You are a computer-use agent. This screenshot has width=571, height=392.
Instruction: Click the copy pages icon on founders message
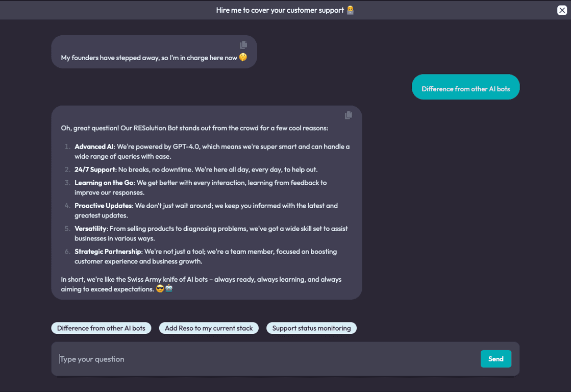[243, 44]
